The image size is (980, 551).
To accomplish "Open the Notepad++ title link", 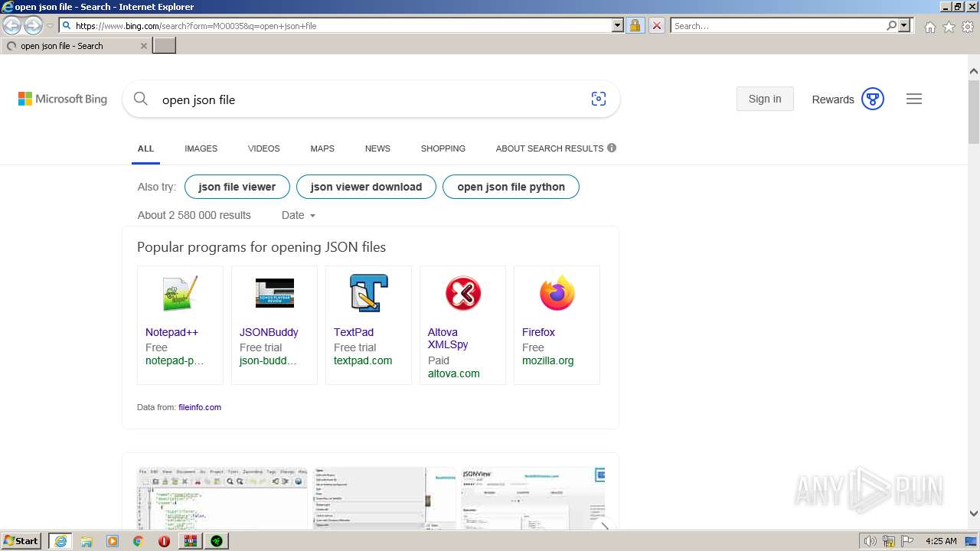I will click(171, 332).
